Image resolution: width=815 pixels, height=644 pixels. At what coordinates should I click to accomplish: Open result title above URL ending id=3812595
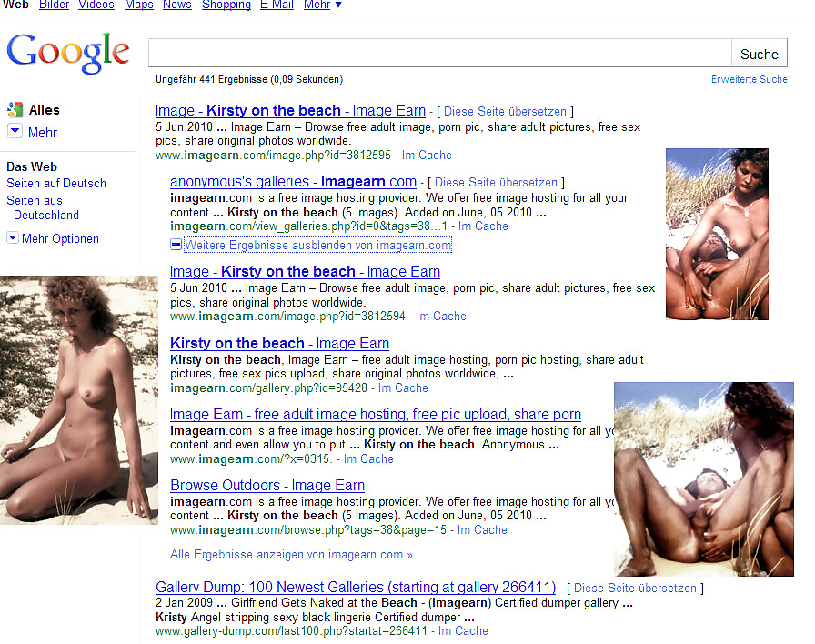pyautogui.click(x=290, y=111)
